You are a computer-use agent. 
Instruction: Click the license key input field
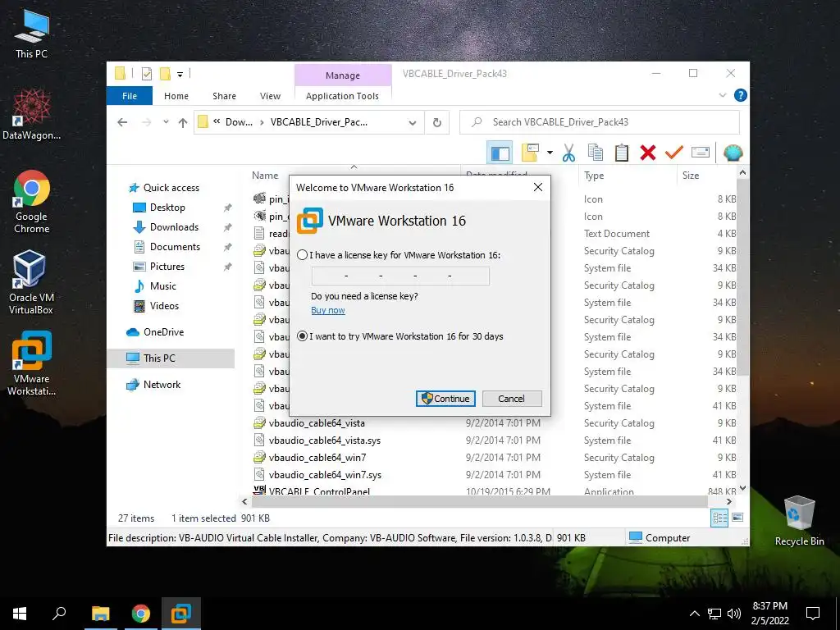[400, 276]
